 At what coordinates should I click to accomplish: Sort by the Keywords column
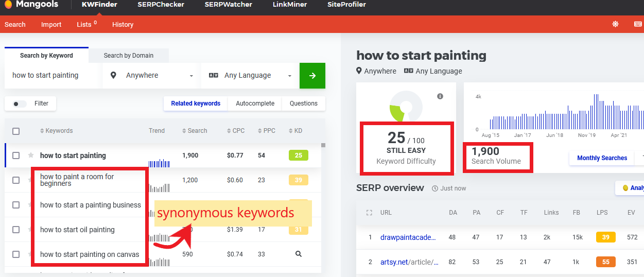(x=56, y=131)
